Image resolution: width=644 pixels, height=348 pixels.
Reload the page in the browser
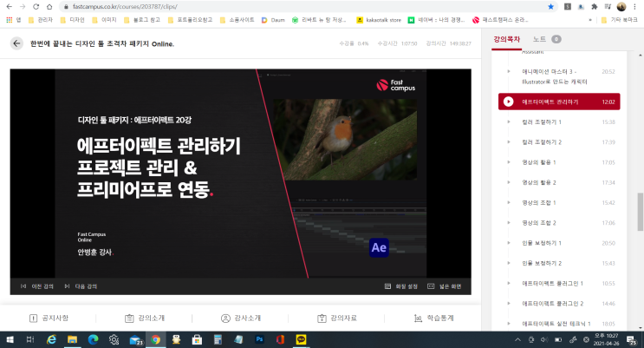(x=36, y=7)
